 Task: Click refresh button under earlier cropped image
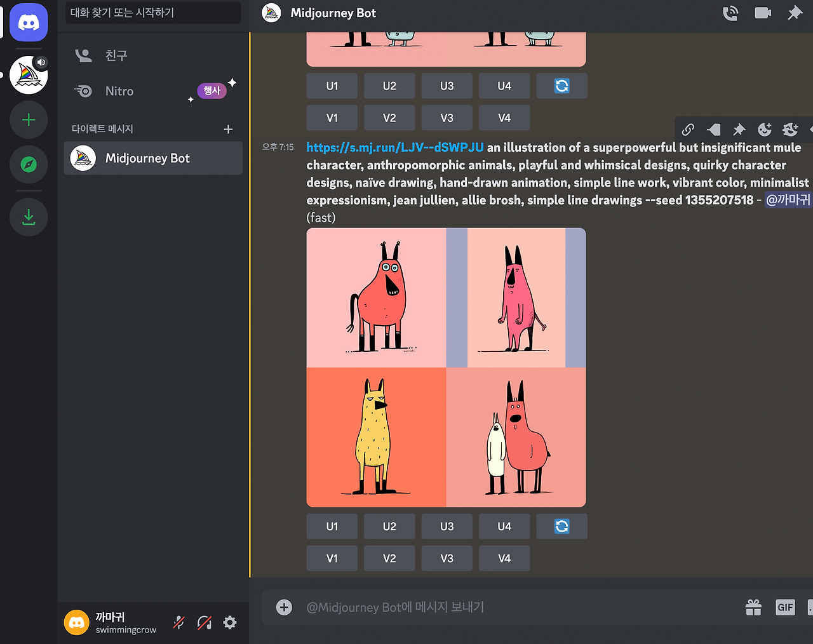pyautogui.click(x=562, y=86)
